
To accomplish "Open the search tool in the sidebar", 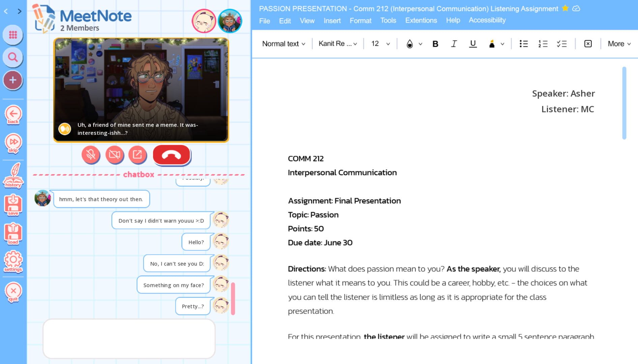I will 13,57.
